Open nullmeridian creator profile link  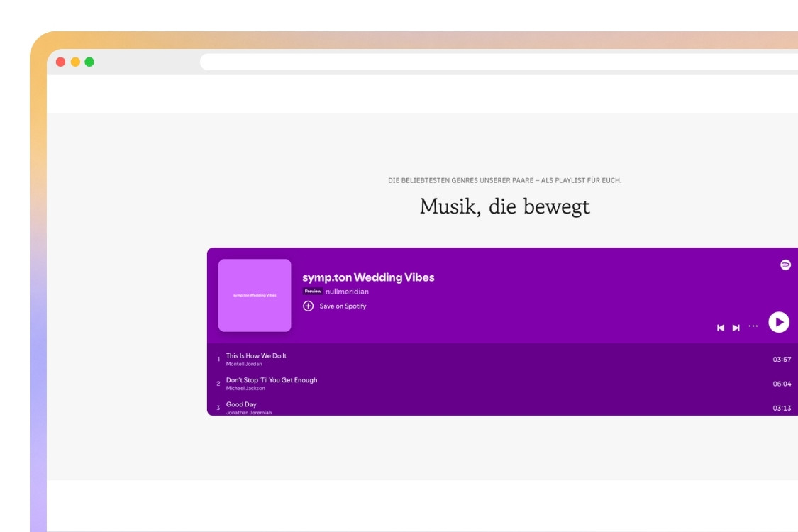click(347, 292)
